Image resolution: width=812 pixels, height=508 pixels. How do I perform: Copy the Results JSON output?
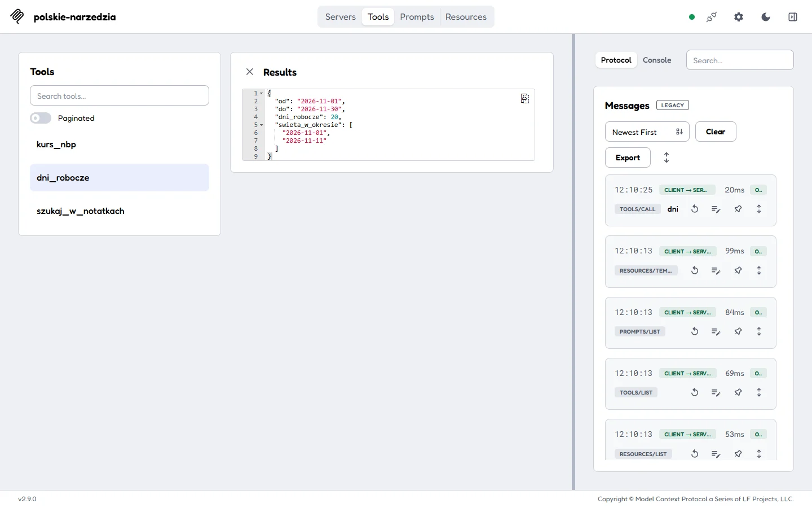[x=525, y=98]
